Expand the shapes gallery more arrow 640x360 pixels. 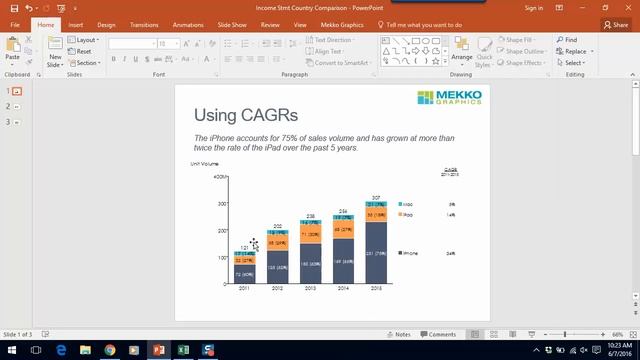pyautogui.click(x=445, y=61)
